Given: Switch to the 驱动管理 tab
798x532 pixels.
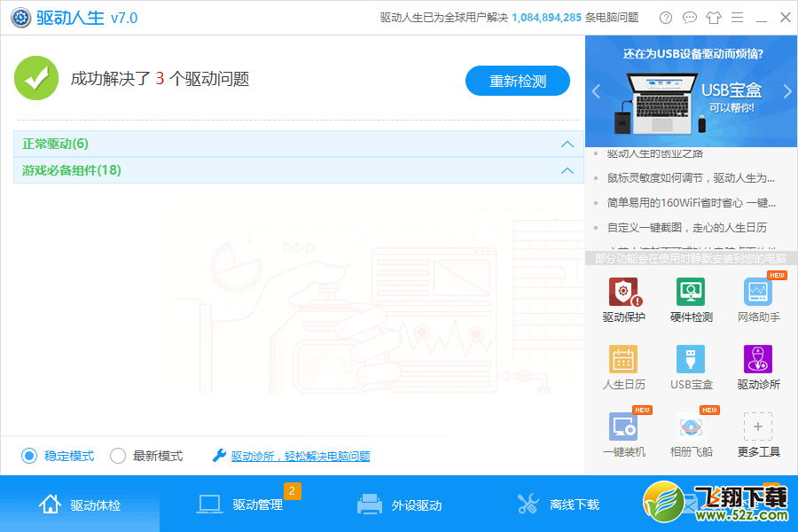Looking at the screenshot, I should (x=239, y=505).
